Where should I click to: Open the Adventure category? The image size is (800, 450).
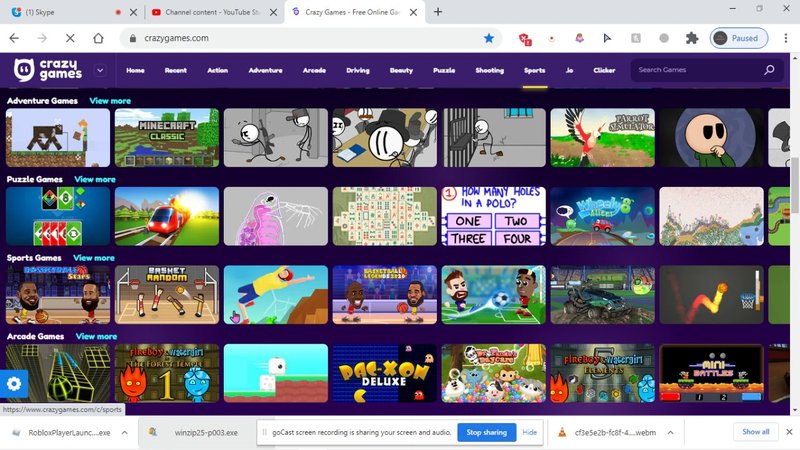[265, 70]
